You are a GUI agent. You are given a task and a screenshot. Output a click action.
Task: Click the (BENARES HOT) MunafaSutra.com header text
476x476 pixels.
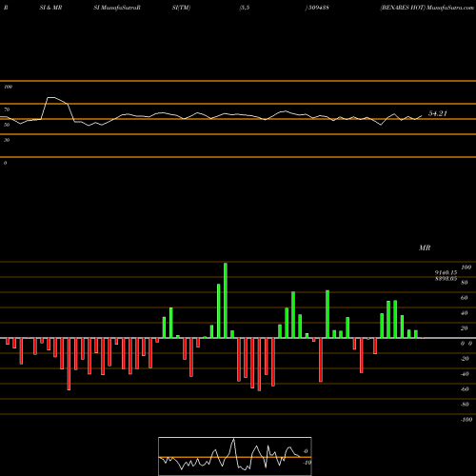(427, 8)
